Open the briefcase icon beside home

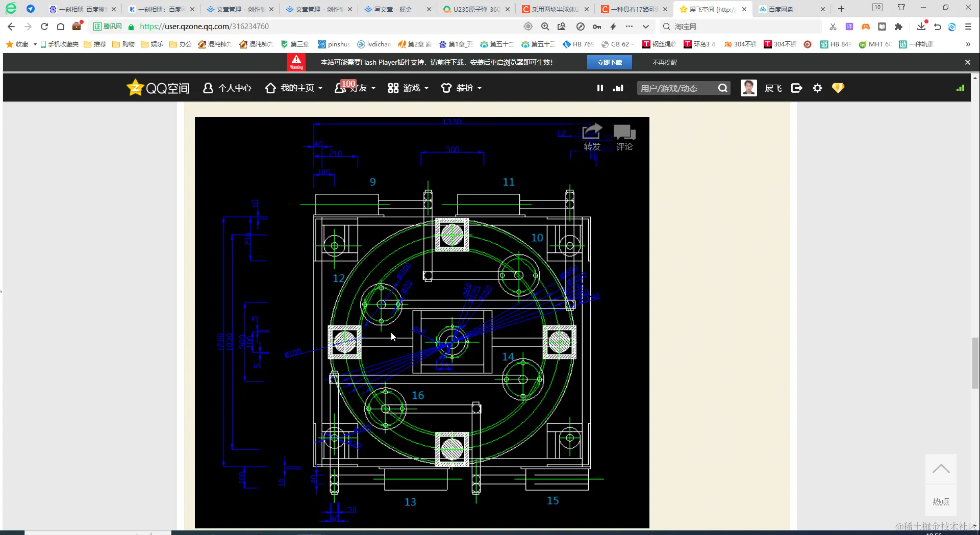coord(77,26)
